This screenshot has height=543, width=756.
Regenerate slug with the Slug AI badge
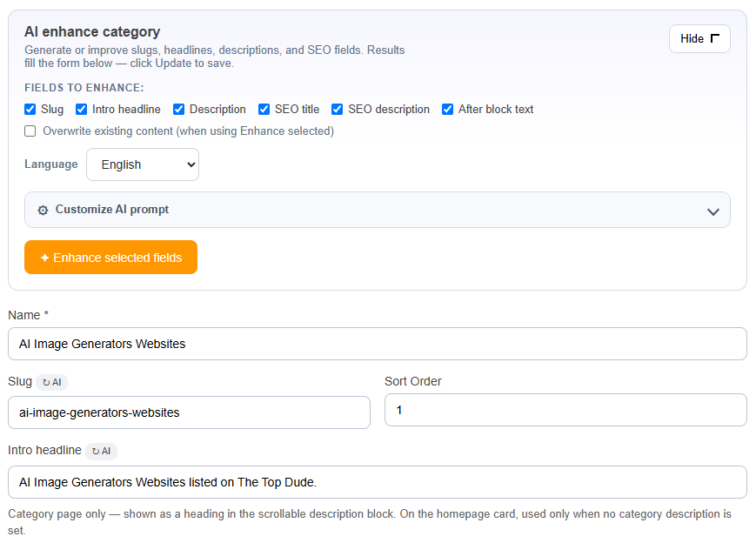pos(52,382)
